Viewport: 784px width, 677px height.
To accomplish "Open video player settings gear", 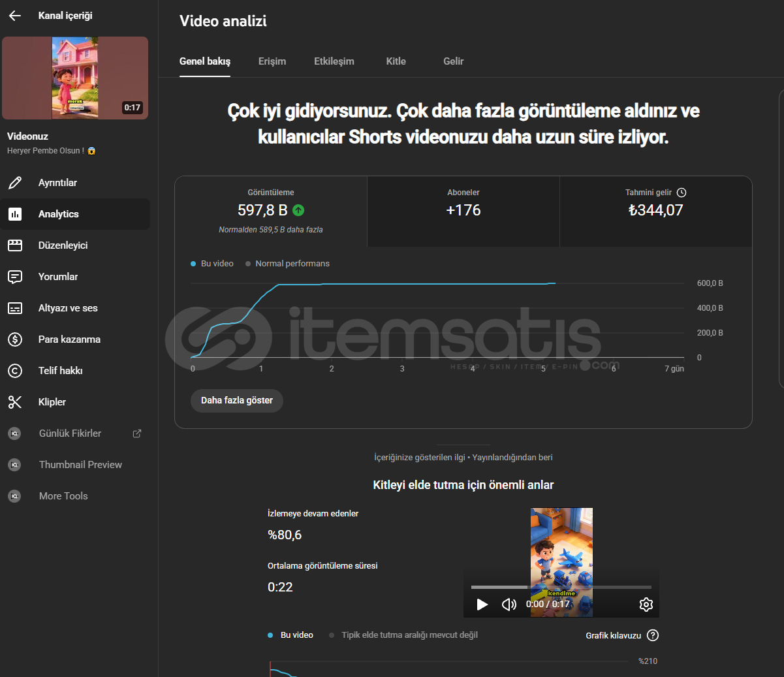I will (646, 605).
